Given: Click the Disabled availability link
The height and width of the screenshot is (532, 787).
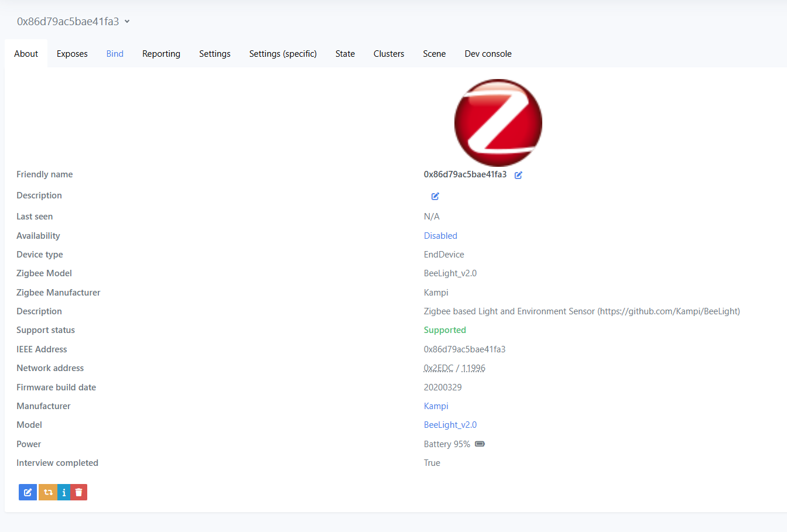Looking at the screenshot, I should (440, 236).
